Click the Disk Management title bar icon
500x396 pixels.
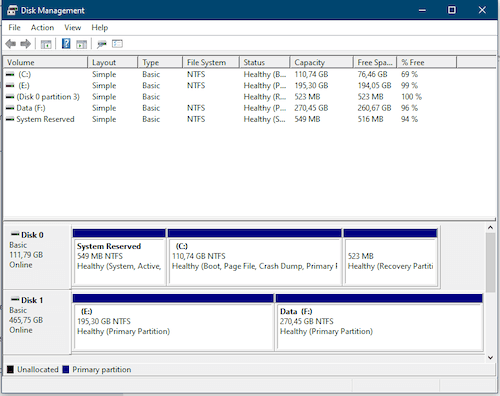(x=12, y=10)
